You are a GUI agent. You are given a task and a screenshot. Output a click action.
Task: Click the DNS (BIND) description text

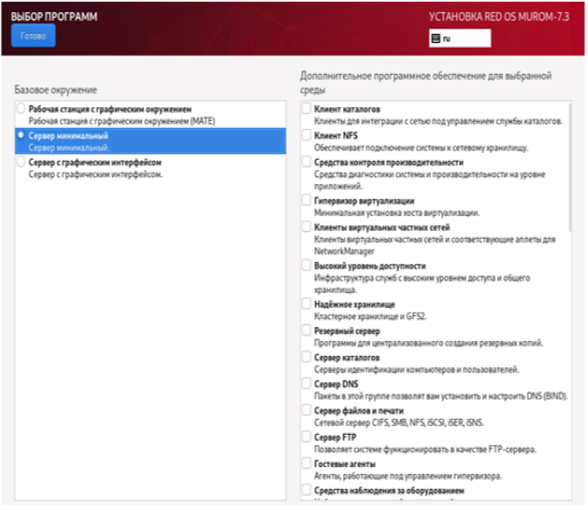click(x=441, y=396)
